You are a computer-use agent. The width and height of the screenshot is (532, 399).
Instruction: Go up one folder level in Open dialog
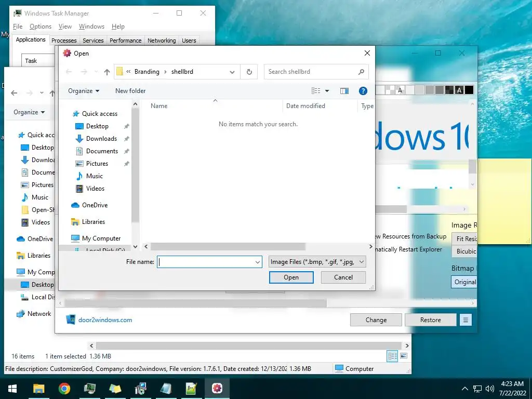(x=107, y=72)
